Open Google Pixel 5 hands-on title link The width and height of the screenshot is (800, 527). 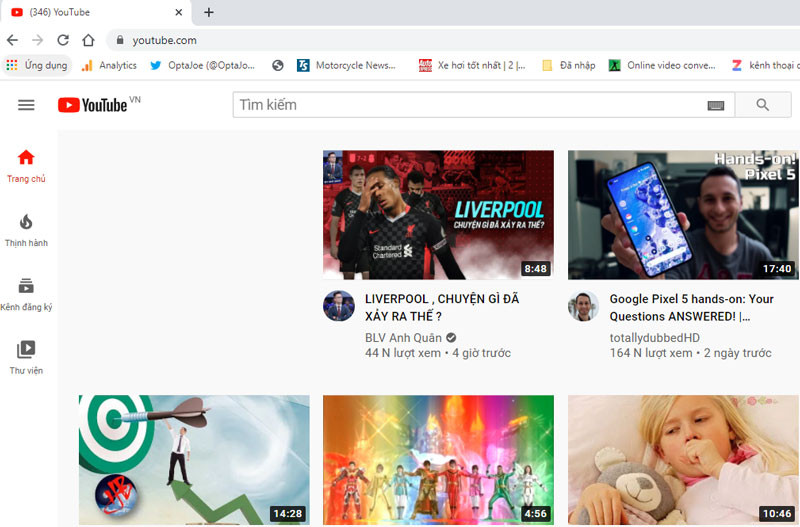pos(691,308)
